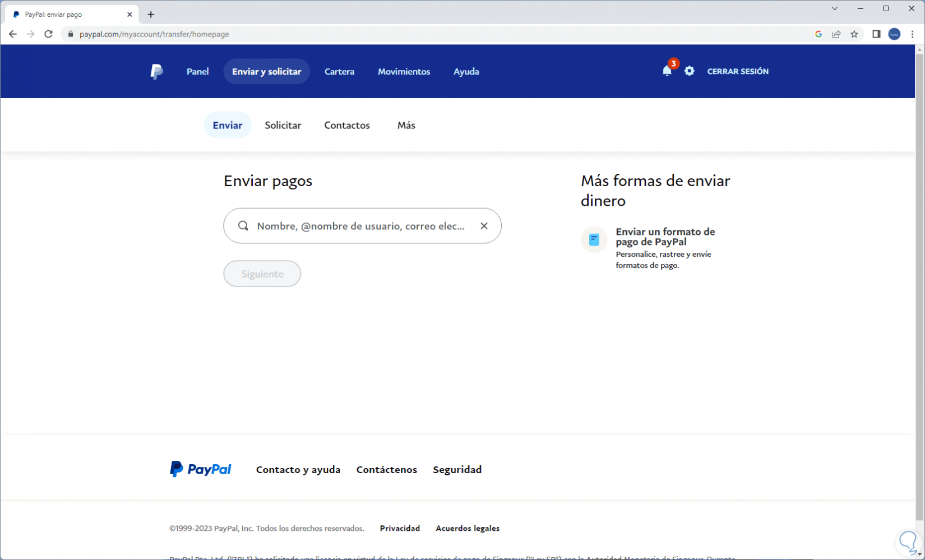Open Chrome profile avatar
Viewport: 925px width, 560px height.
click(895, 34)
